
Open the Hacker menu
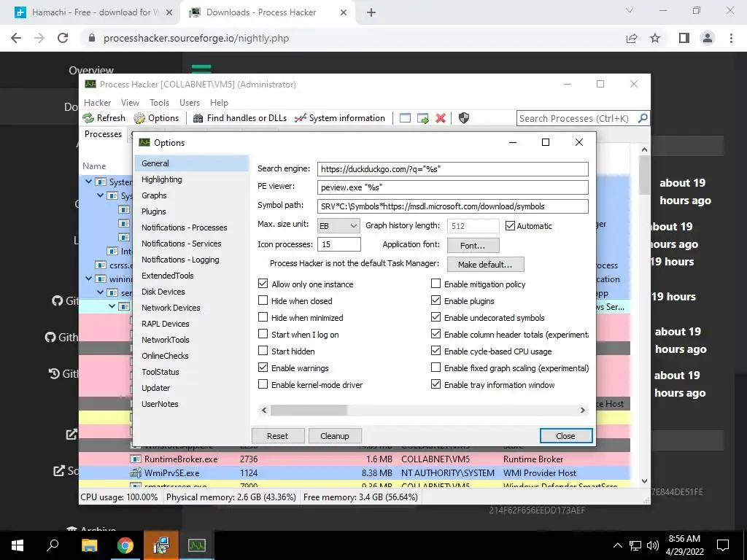coord(97,102)
